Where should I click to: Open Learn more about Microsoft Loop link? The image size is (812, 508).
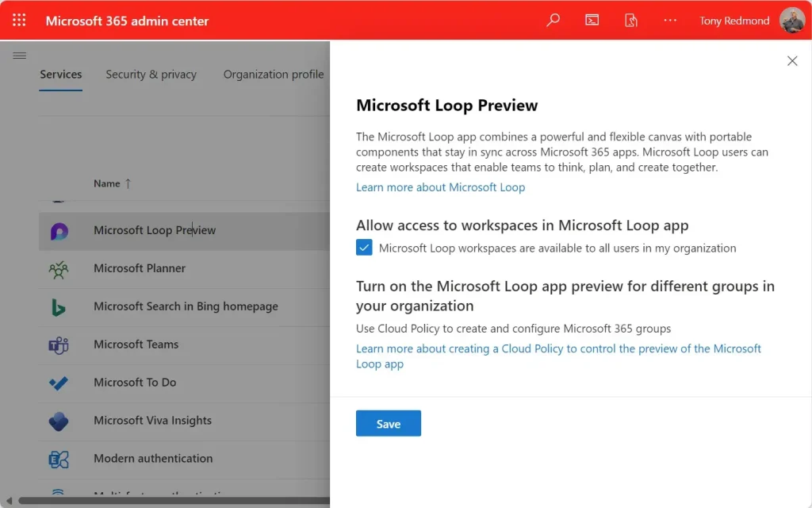(x=440, y=187)
